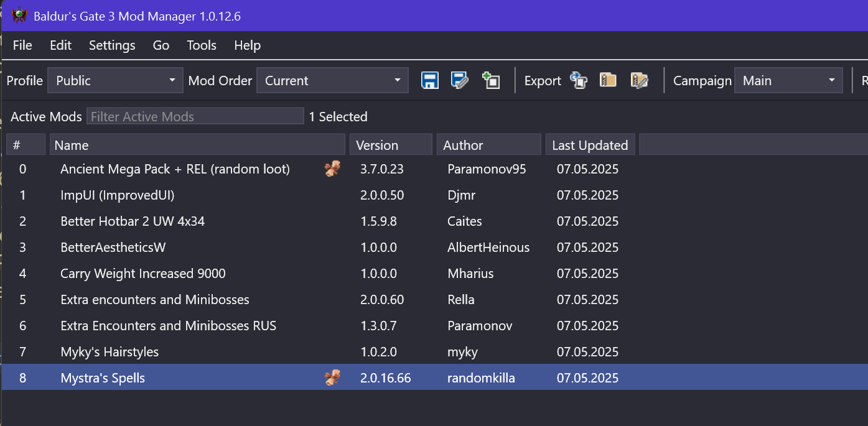Screen dimensions: 868x426
Task: Open the File menu
Action: pos(22,45)
